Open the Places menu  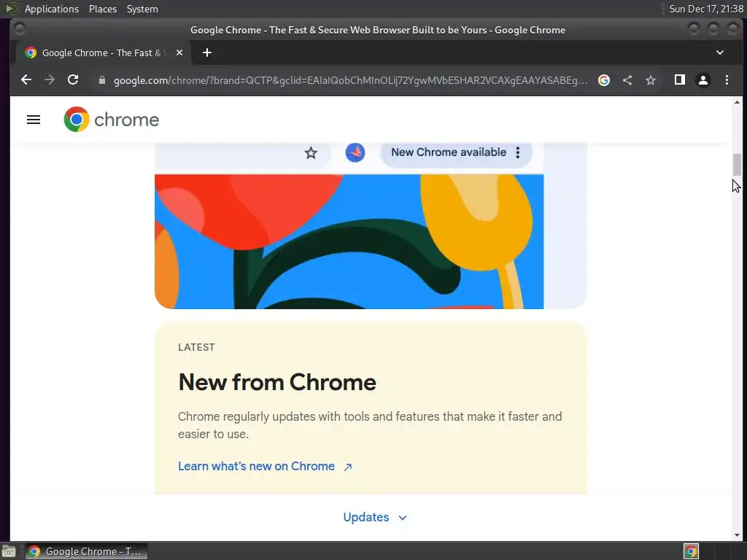pyautogui.click(x=102, y=9)
